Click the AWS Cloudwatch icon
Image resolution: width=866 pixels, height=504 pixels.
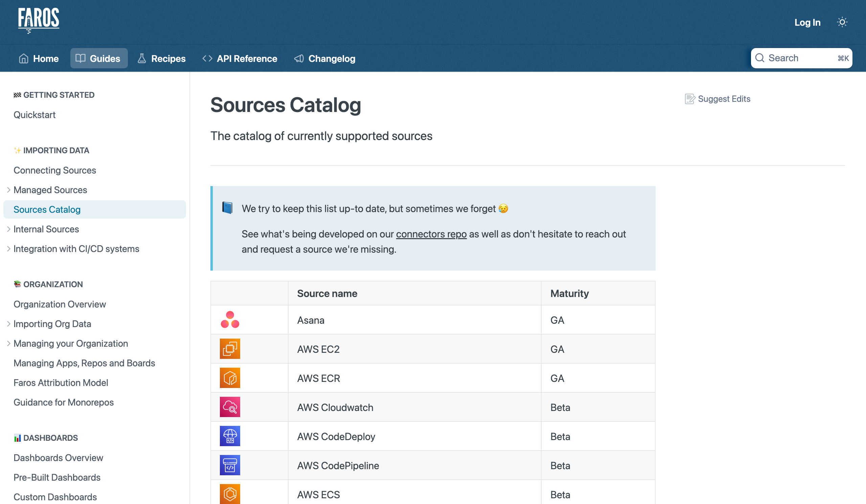(230, 407)
